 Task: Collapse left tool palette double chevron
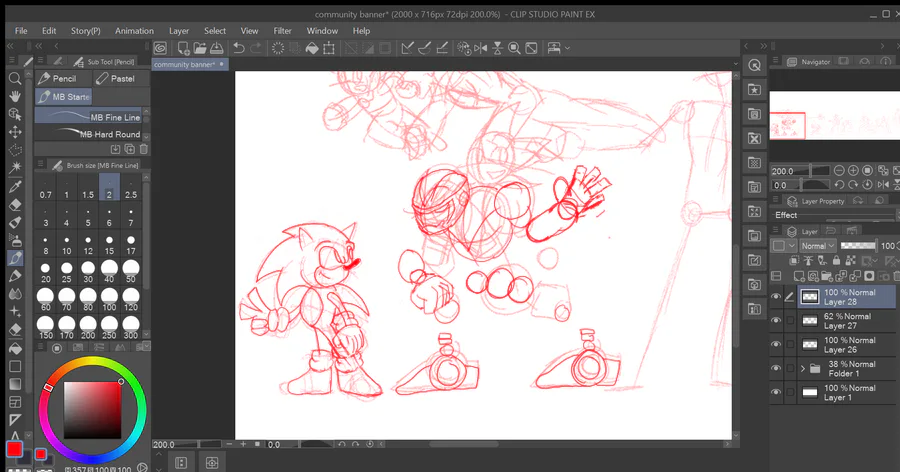pyautogui.click(x=10, y=46)
